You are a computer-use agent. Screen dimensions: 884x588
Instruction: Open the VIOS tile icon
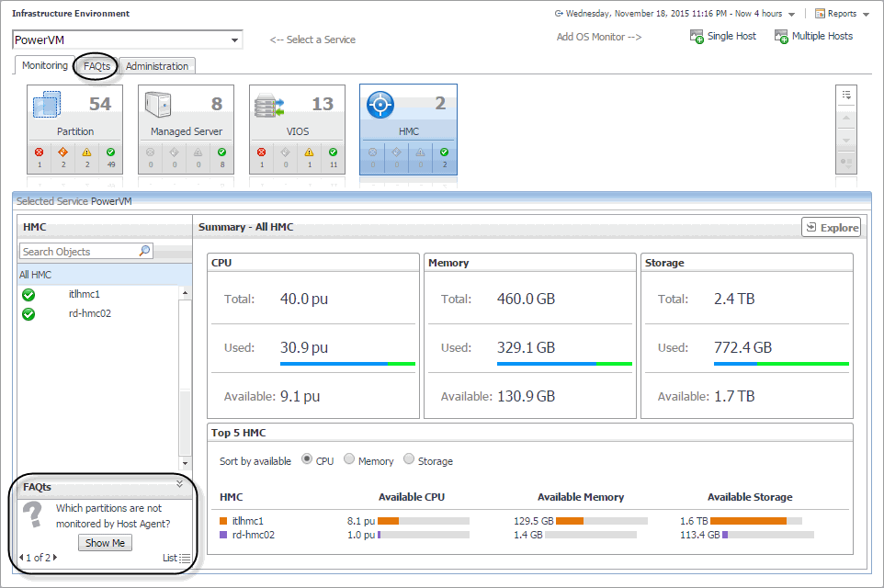pyautogui.click(x=269, y=105)
